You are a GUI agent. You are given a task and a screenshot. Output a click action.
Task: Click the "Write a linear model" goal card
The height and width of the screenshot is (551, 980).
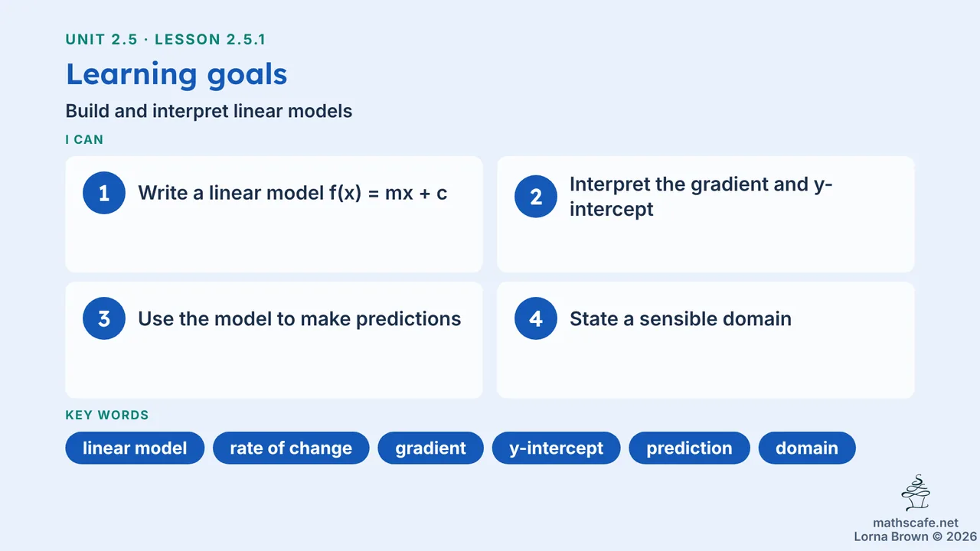(274, 214)
